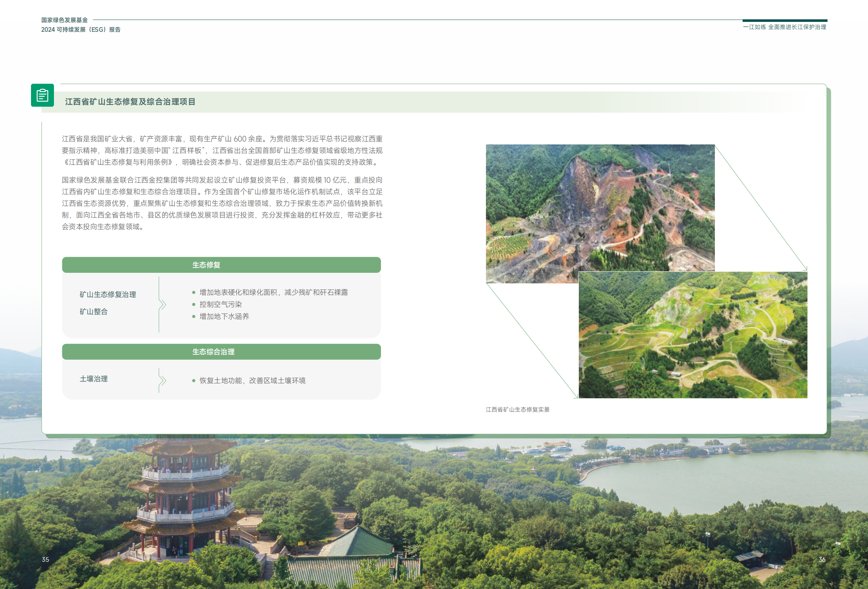Click the green clipboard icon
The width and height of the screenshot is (868, 589).
coord(42,95)
